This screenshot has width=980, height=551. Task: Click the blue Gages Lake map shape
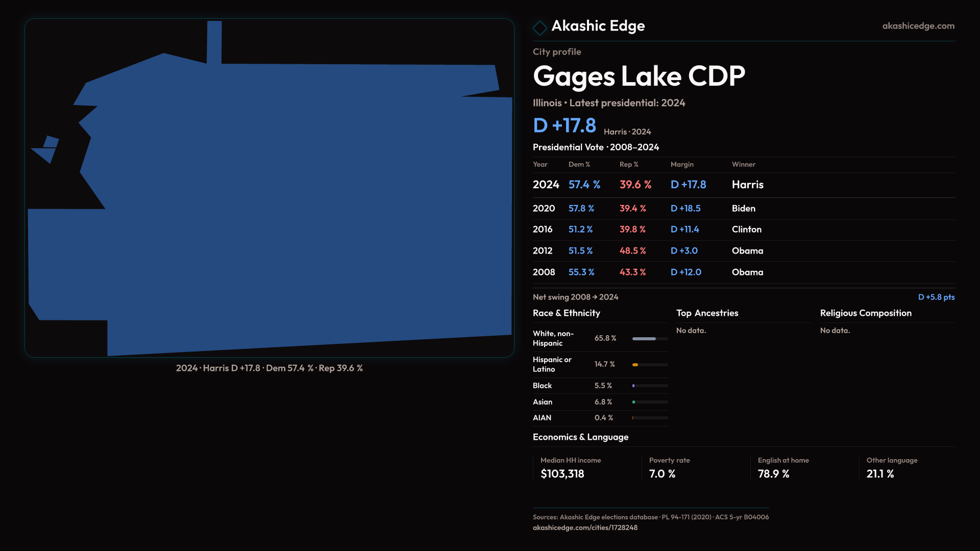296,204
